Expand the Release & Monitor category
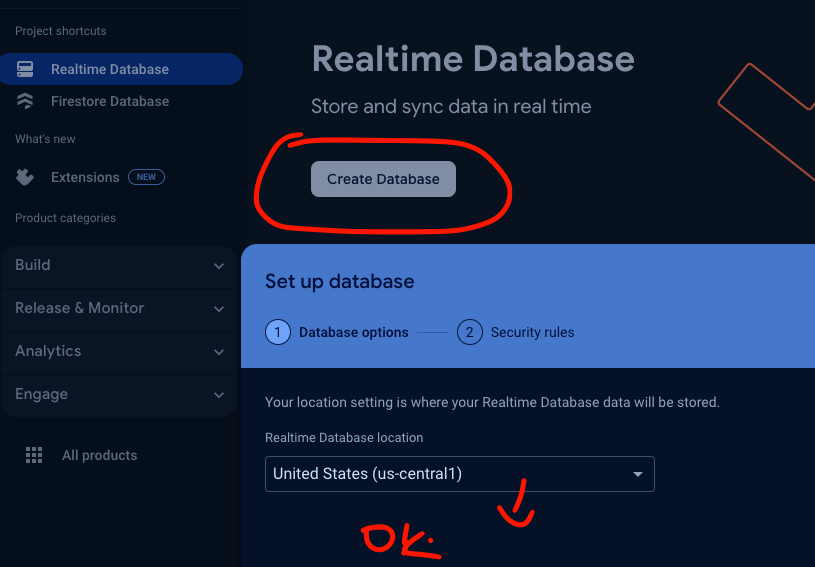 [119, 308]
